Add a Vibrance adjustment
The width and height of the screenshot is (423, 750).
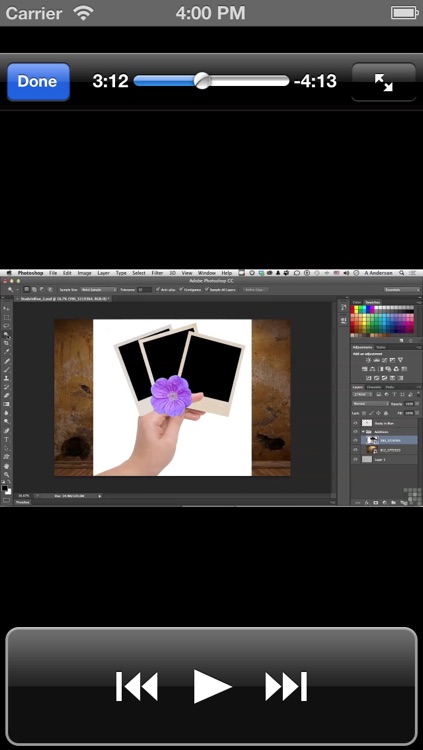pos(400,360)
